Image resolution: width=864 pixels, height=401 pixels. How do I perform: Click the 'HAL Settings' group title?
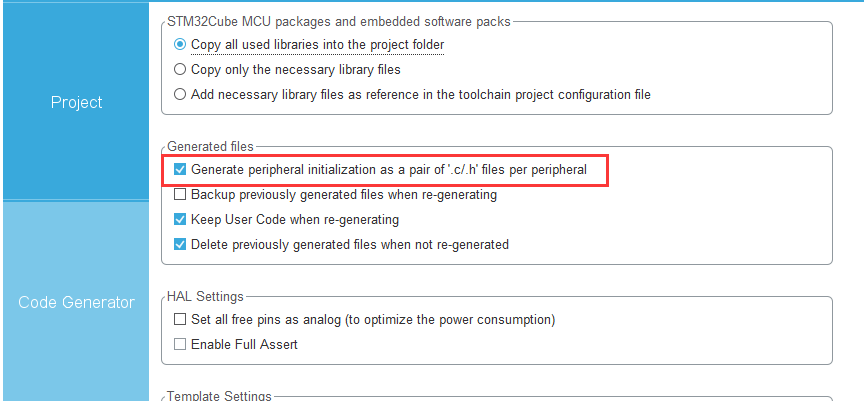(205, 297)
